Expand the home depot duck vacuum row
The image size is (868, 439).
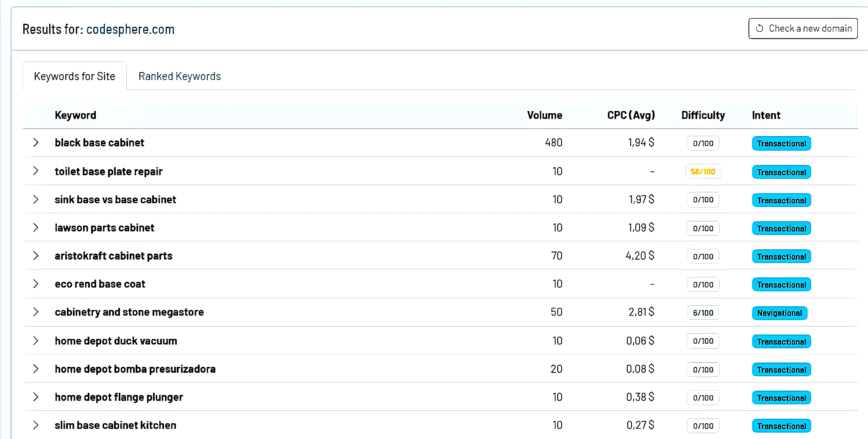click(x=36, y=341)
